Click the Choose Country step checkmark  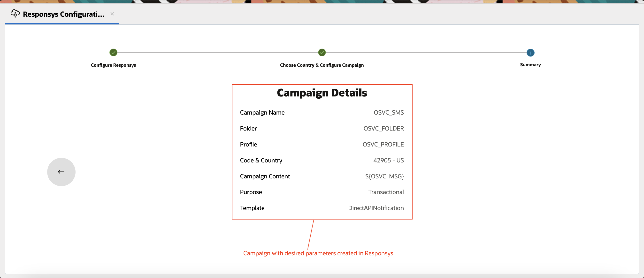click(322, 53)
